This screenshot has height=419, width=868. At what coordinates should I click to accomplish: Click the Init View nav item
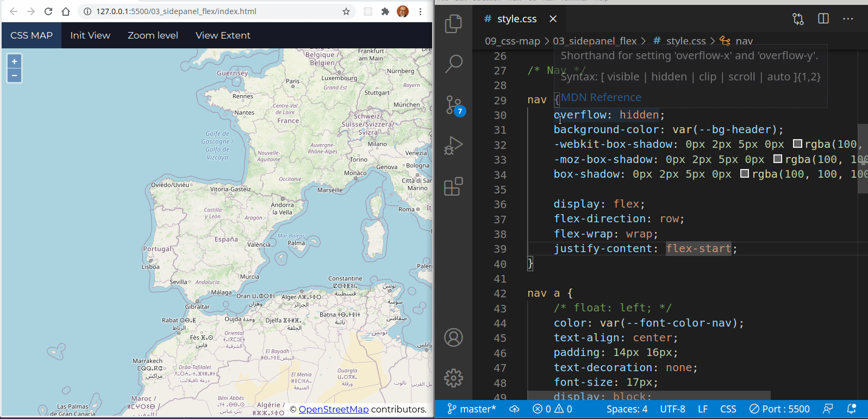[x=90, y=35]
